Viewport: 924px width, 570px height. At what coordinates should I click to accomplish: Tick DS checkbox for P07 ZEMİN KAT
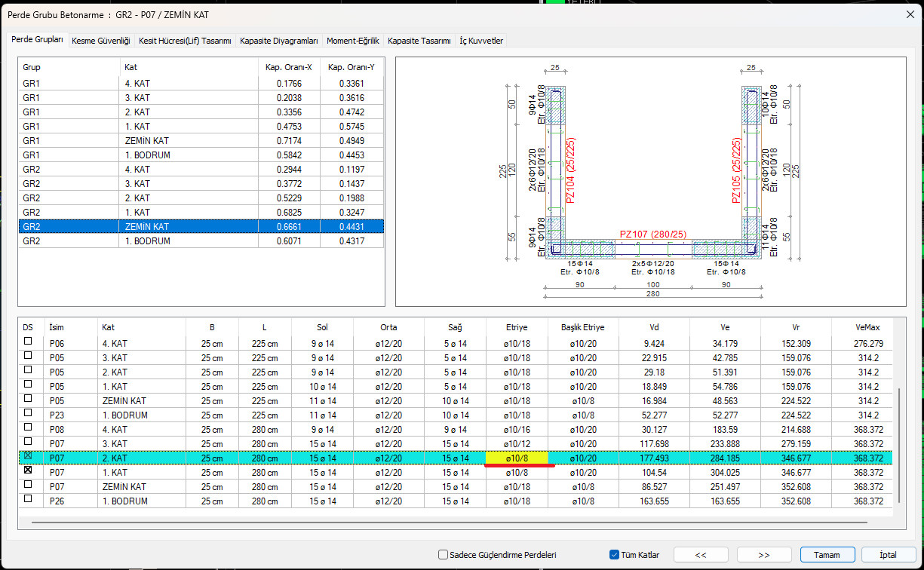click(29, 485)
